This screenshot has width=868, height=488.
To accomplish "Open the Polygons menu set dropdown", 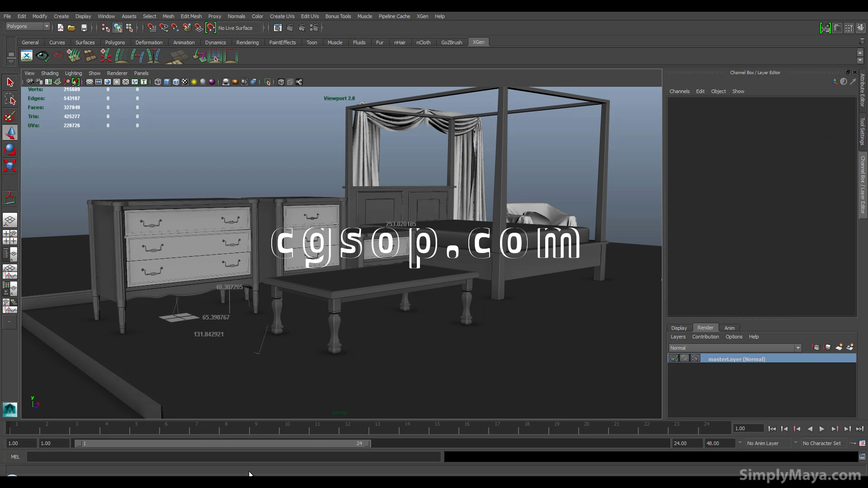I will [x=46, y=26].
